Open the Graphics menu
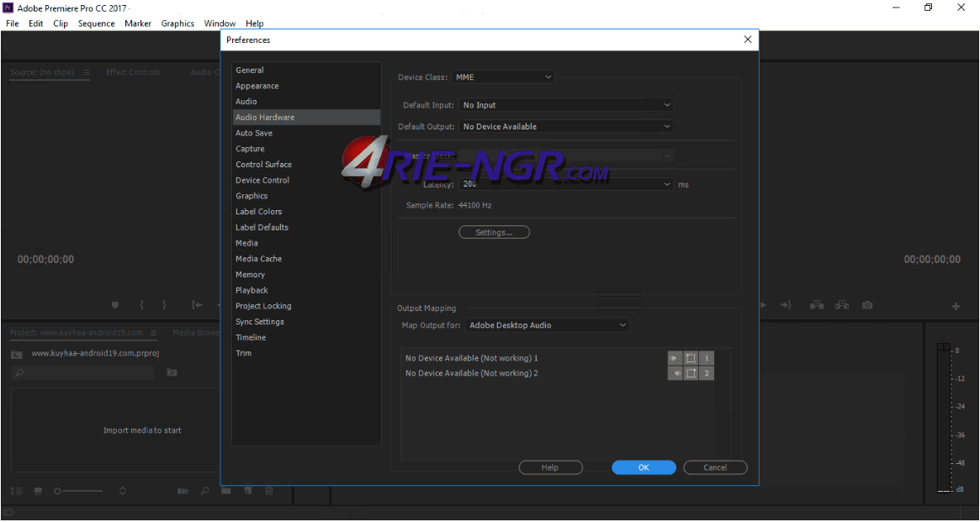The height and width of the screenshot is (522, 980). [x=177, y=23]
